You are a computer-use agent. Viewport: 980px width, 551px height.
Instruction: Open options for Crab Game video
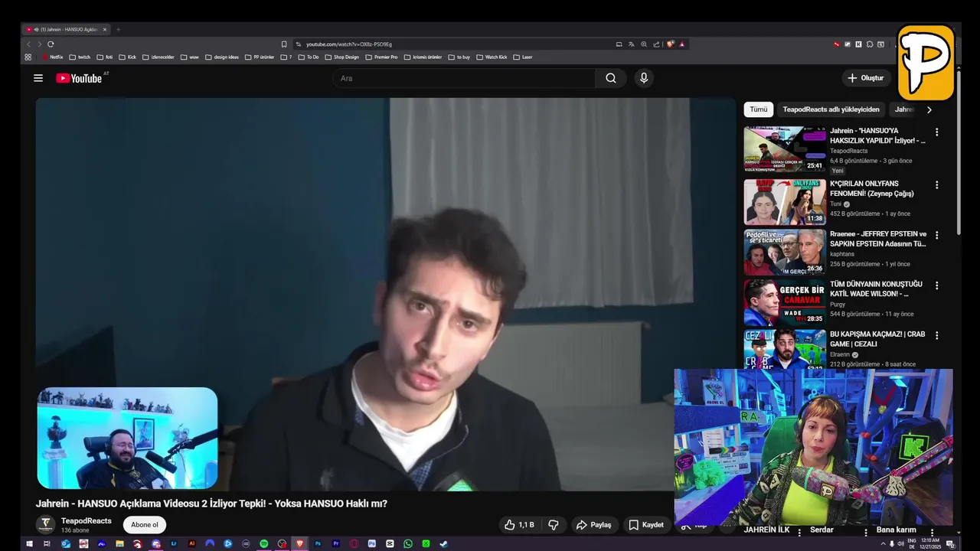tap(936, 335)
